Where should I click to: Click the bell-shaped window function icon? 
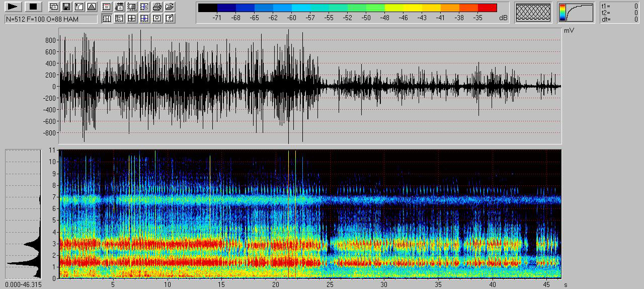tap(92, 7)
